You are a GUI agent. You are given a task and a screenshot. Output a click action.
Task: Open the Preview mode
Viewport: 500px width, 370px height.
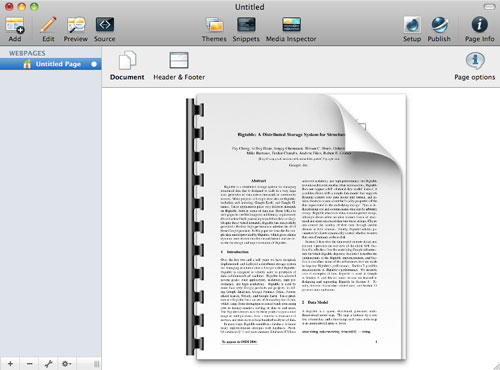tap(76, 29)
